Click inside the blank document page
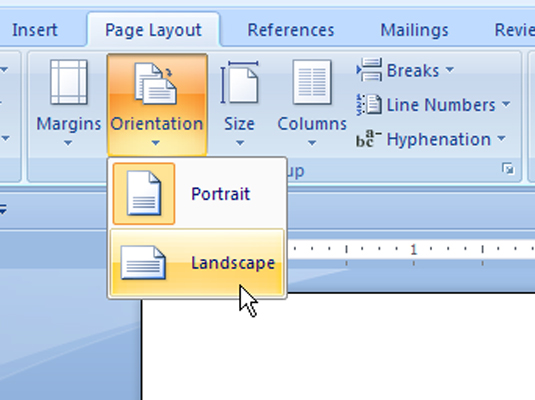 click(338, 346)
